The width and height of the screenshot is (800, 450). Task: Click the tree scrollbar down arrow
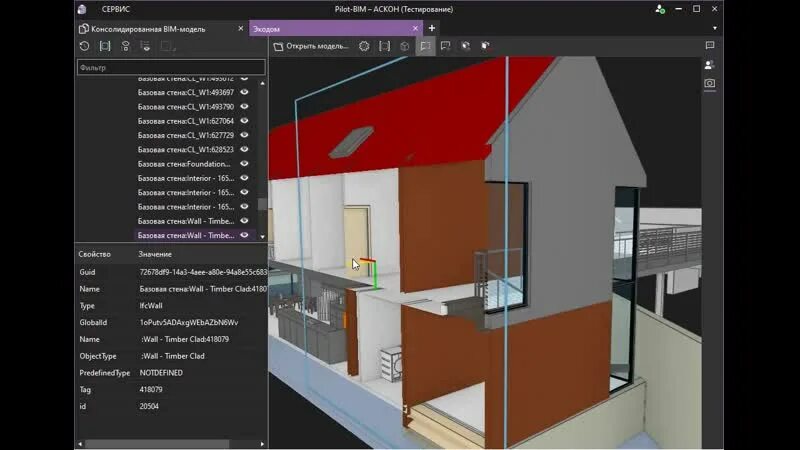coord(263,237)
